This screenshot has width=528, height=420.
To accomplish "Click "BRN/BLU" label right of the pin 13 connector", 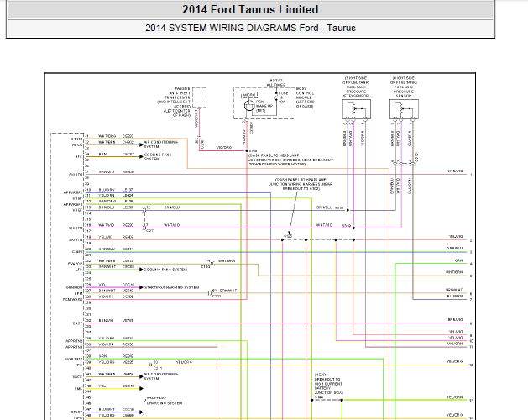I will (172, 207).
